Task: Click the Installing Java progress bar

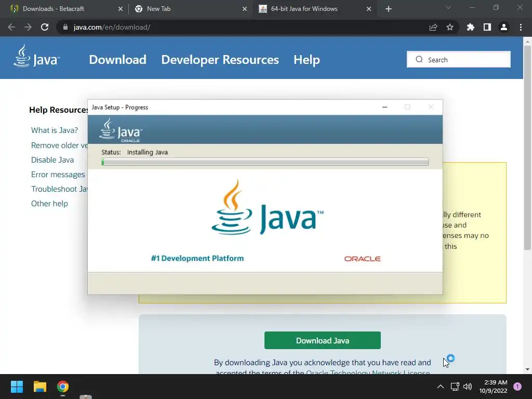Action: coord(265,162)
